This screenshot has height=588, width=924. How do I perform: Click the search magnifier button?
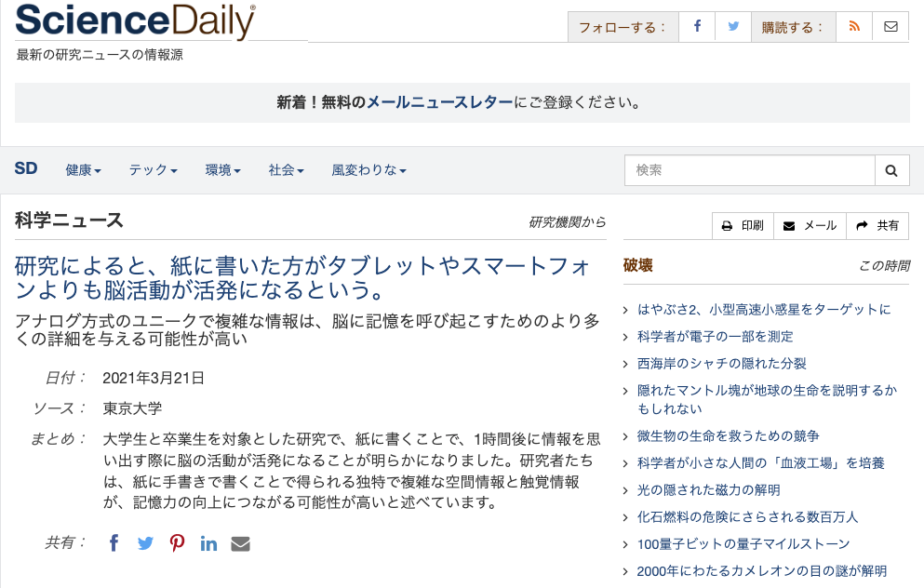click(x=891, y=171)
